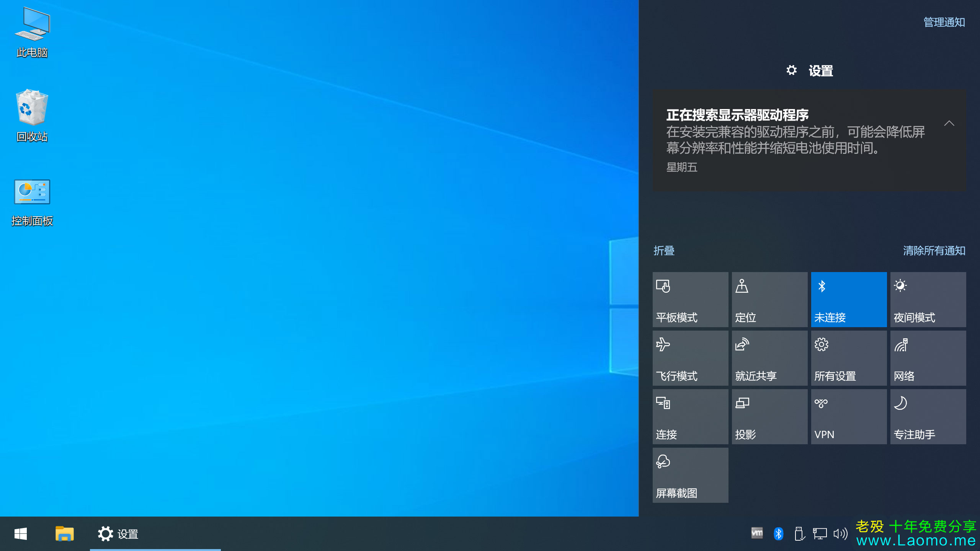
Task: Open the Project (投影) quick action
Action: tap(769, 417)
